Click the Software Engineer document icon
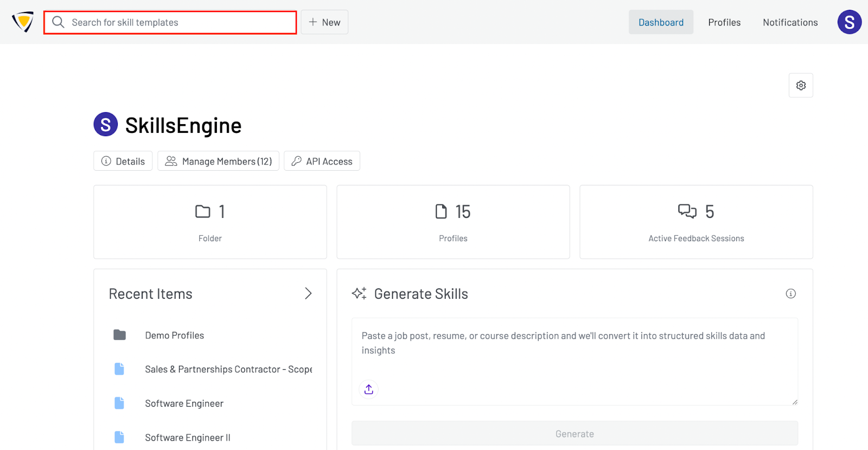This screenshot has width=868, height=450. click(119, 403)
